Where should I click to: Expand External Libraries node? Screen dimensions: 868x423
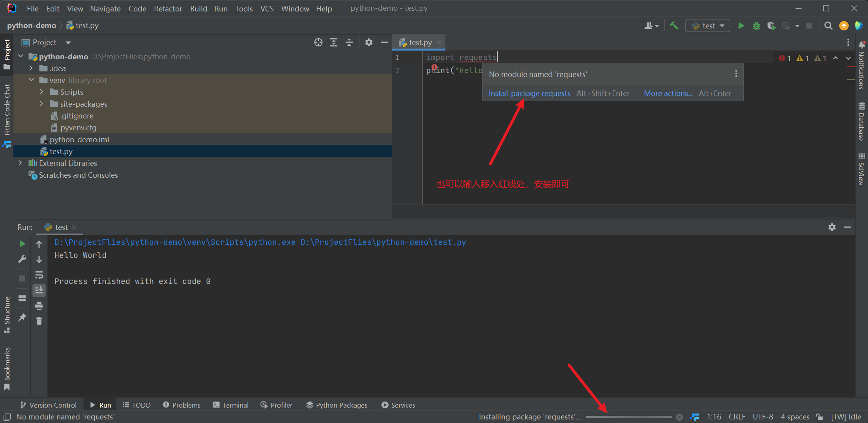(x=20, y=163)
